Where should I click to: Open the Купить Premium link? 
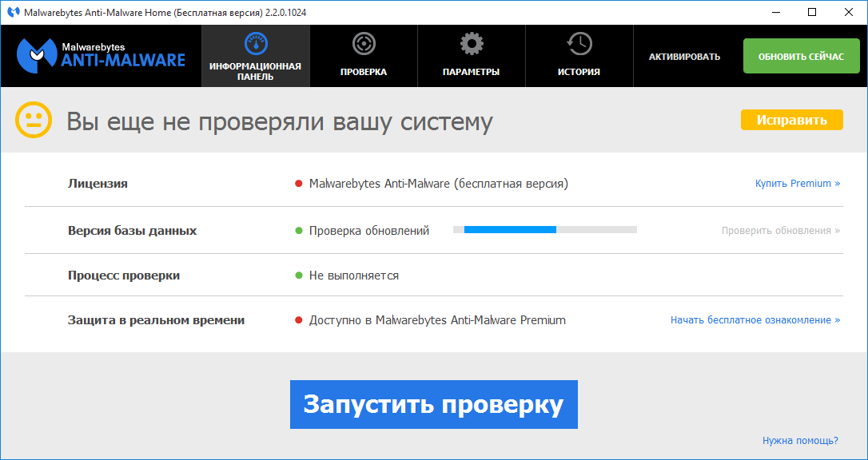coord(797,184)
